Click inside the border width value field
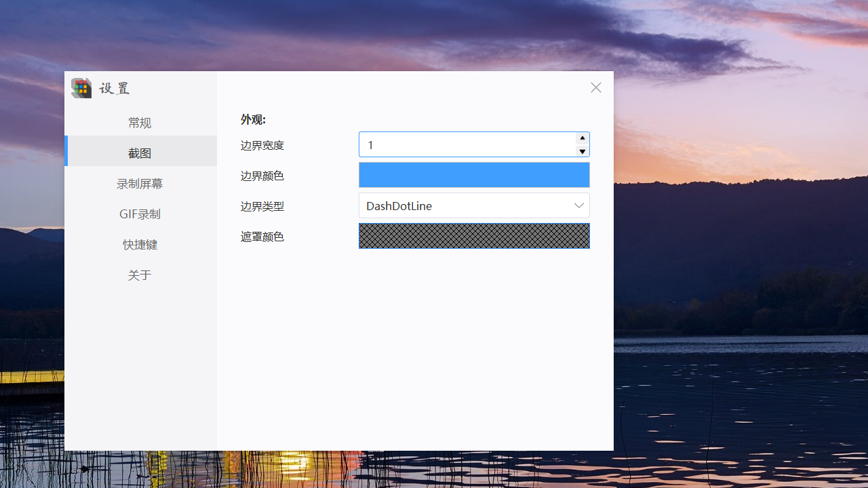 point(468,144)
